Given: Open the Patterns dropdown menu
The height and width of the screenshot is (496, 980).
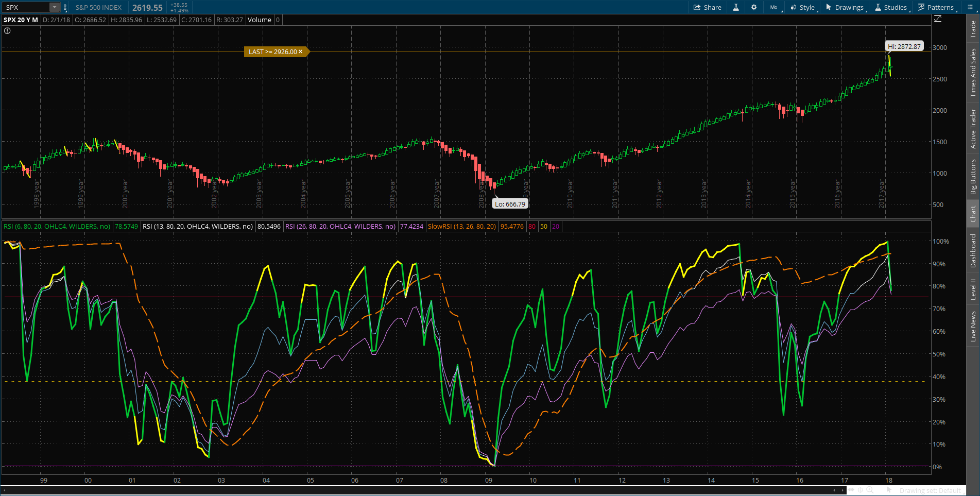Looking at the screenshot, I should pyautogui.click(x=936, y=7).
